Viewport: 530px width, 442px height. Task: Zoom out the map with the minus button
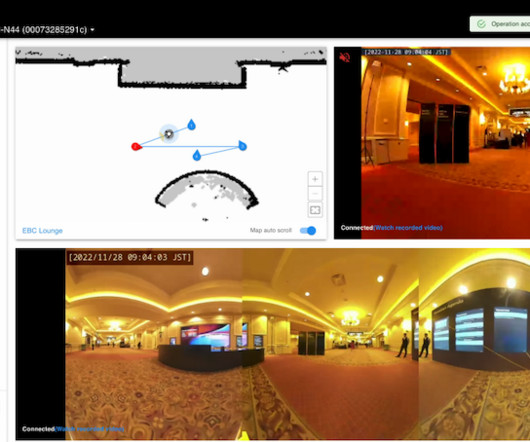(x=315, y=194)
